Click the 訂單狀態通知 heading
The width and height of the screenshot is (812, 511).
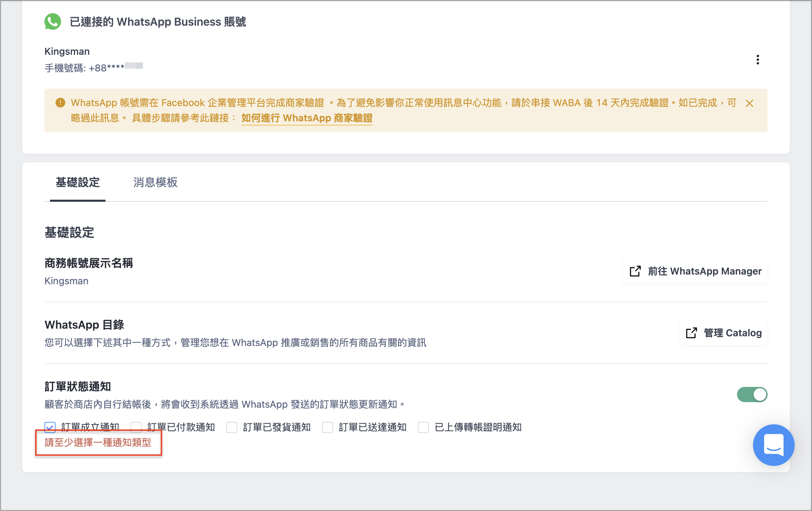click(x=78, y=387)
